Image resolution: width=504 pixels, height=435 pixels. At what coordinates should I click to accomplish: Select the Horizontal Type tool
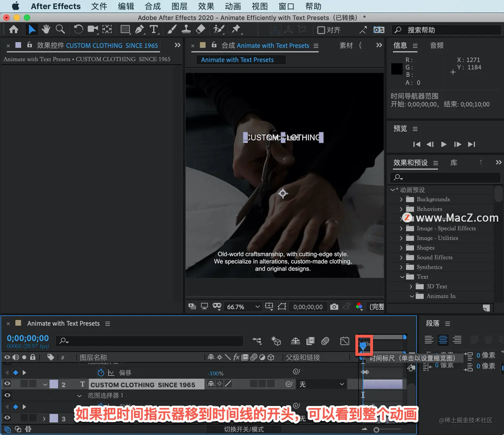click(154, 30)
